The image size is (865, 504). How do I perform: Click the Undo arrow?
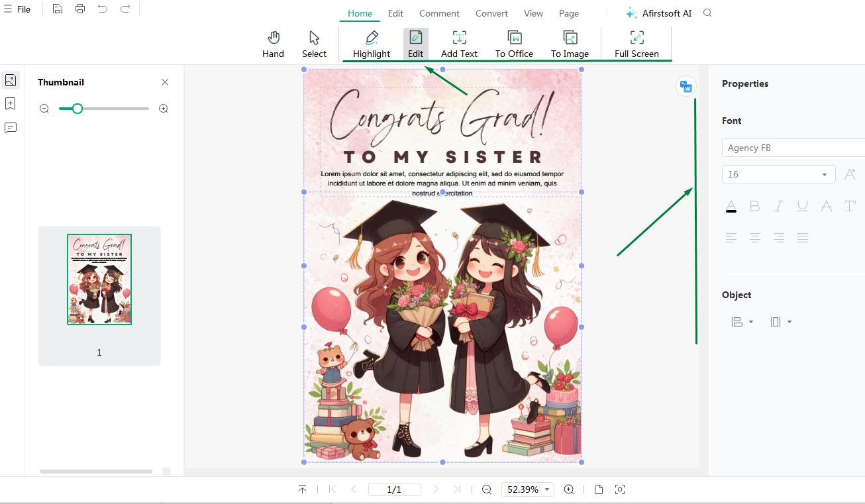102,9
